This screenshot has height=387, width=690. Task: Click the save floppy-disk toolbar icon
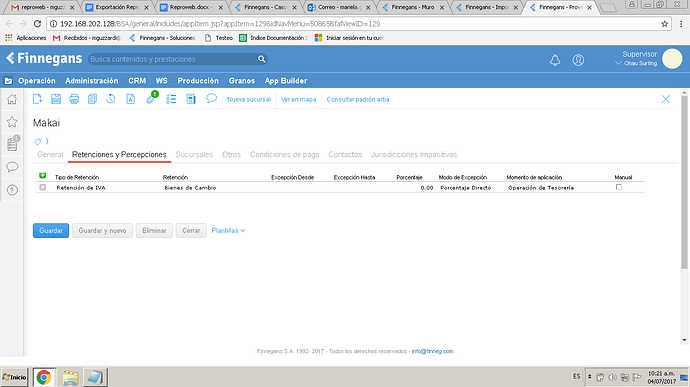point(56,99)
